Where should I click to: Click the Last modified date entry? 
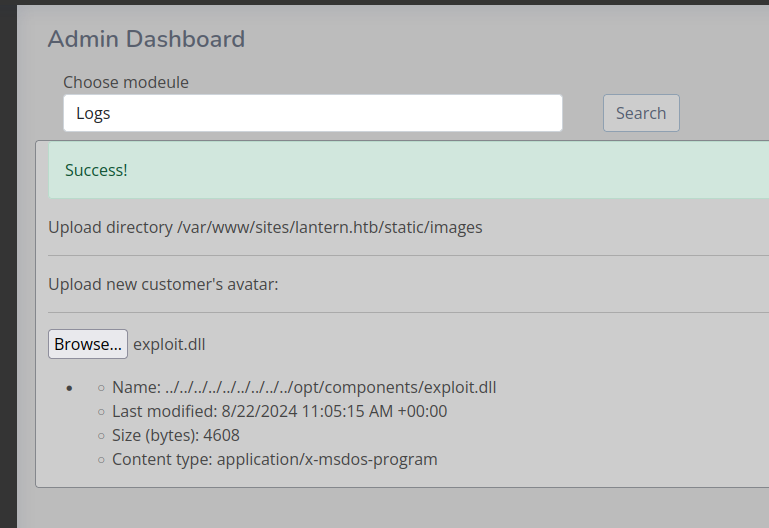point(279,411)
